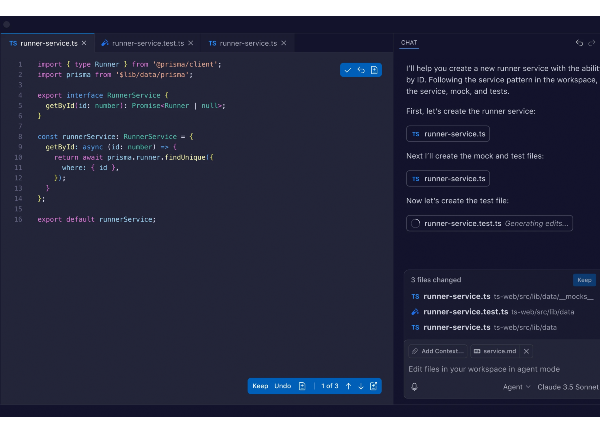Click Undo in the editor's bottom toolbar
The width and height of the screenshot is (600, 433).
click(x=283, y=386)
